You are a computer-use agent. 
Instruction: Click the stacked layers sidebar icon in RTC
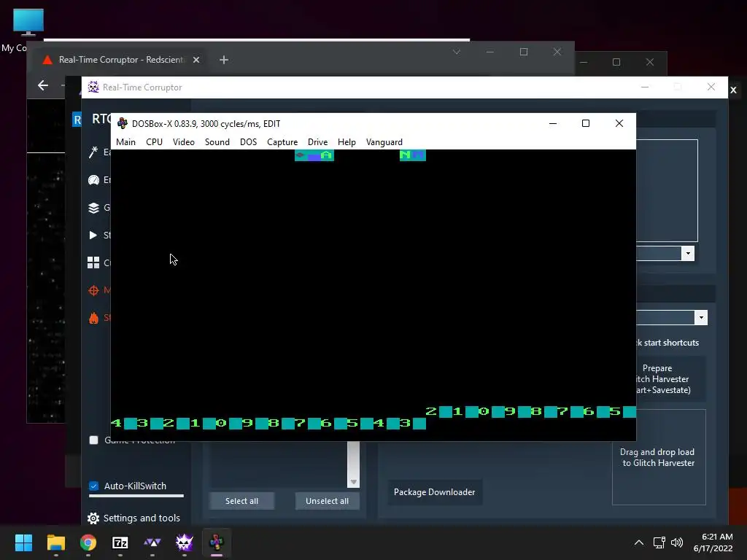point(93,208)
